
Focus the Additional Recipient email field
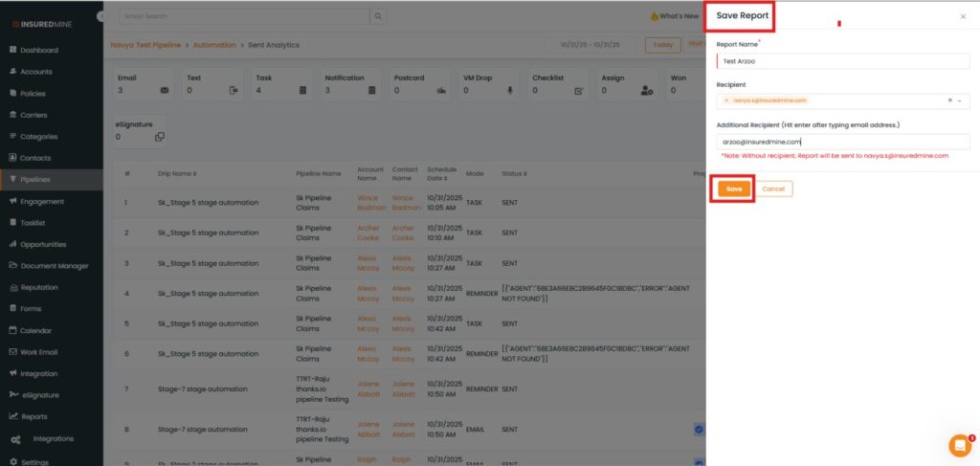coord(842,142)
